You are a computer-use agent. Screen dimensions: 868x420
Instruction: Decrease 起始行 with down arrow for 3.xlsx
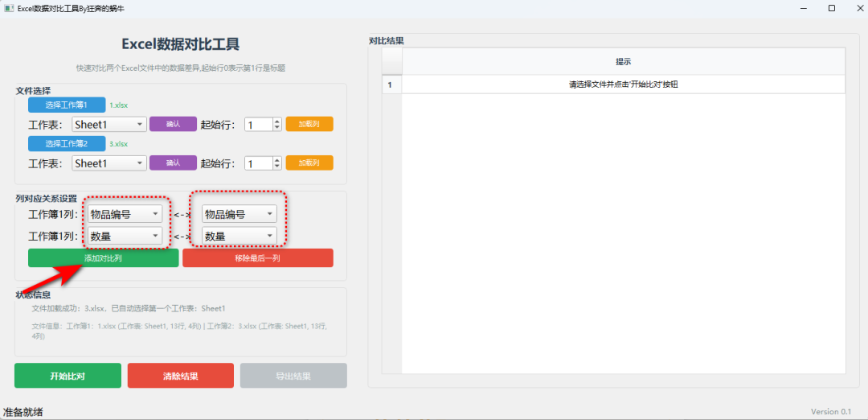click(277, 167)
